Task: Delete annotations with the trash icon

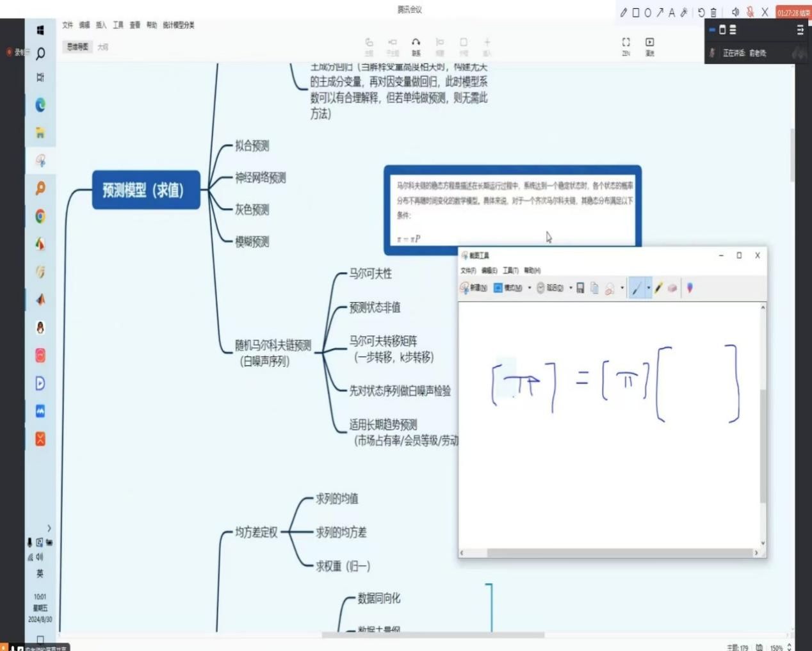Action: [713, 12]
